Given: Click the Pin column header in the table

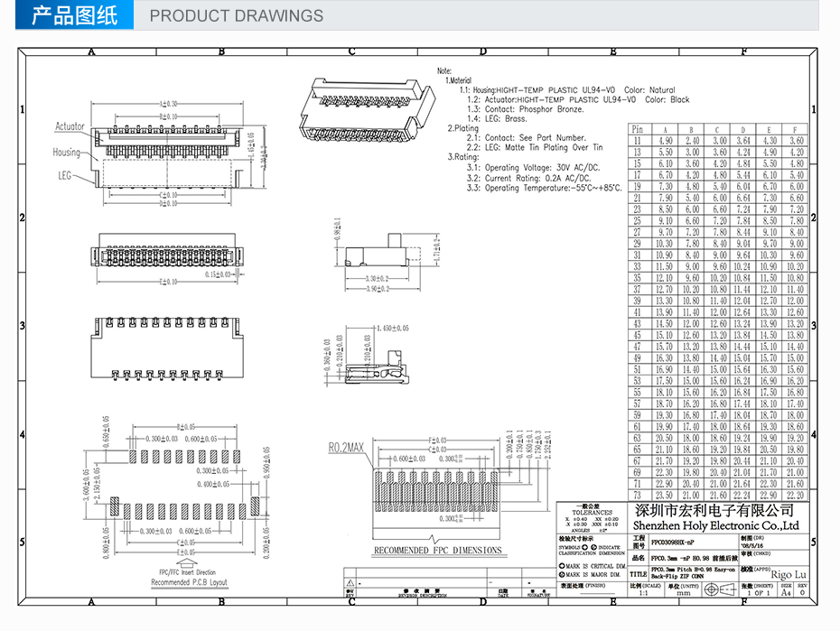Looking at the screenshot, I should coord(638,130).
